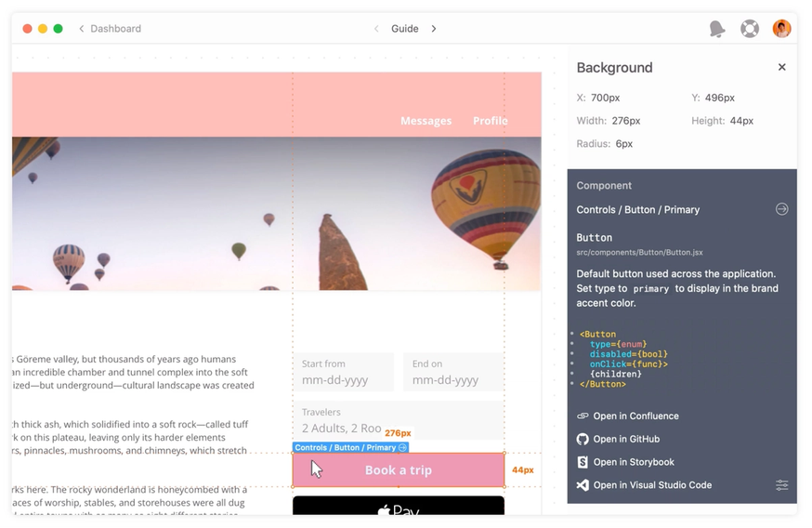The height and width of the screenshot is (528, 812).
Task: Open component arrow next to Controls / Button / Primary
Action: 782,209
